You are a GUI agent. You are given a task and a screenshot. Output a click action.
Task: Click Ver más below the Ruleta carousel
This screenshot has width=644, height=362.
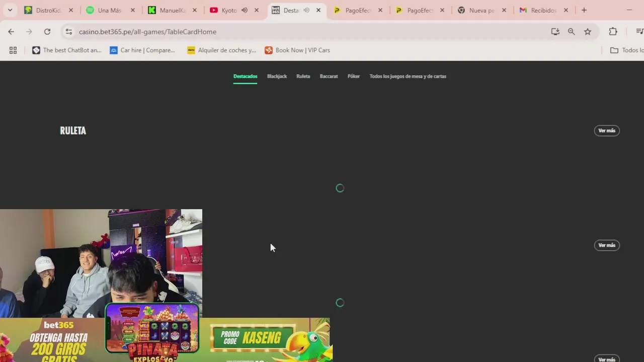pyautogui.click(x=607, y=245)
